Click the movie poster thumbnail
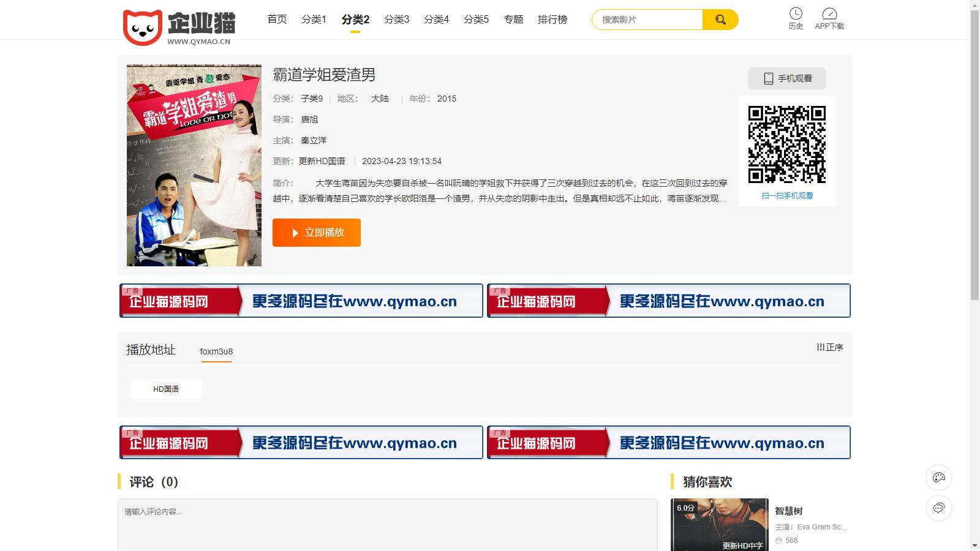Viewport: 980px width, 551px height. 194,165
